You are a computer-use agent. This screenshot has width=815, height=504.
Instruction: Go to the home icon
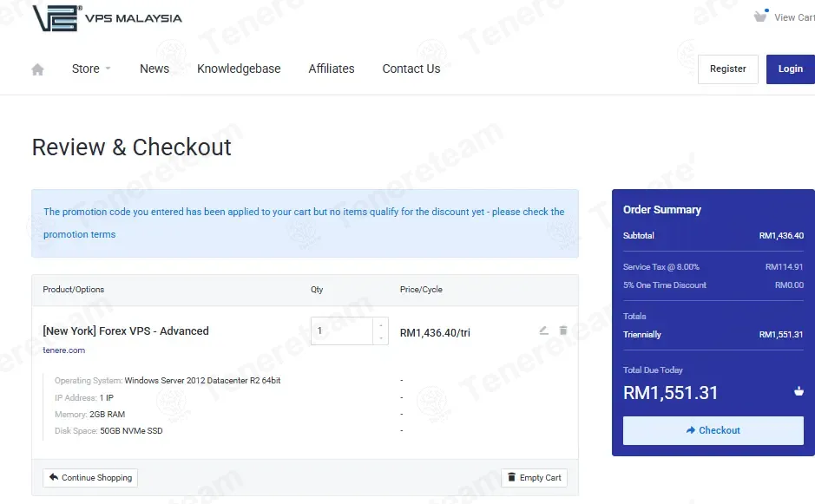coord(37,69)
